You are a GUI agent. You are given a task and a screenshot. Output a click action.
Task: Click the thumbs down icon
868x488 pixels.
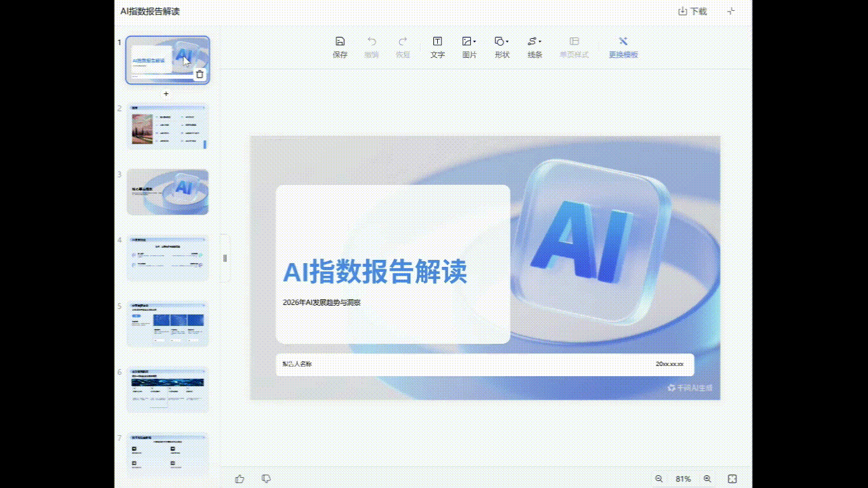266,478
